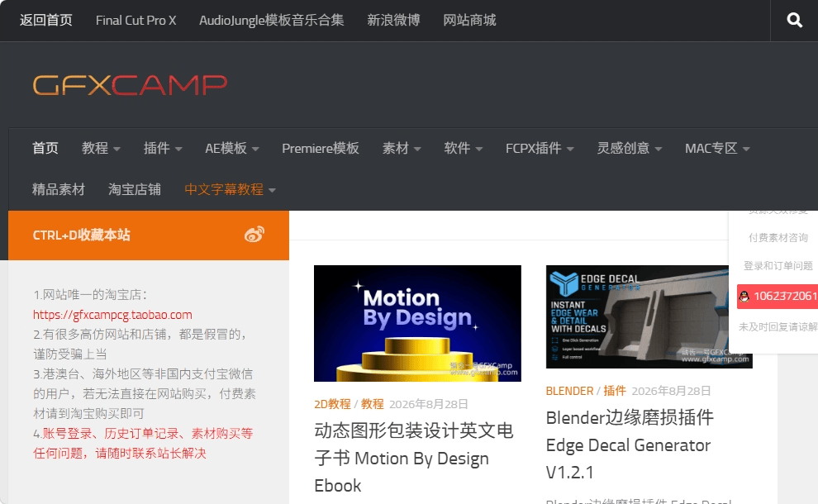Screen dimensions: 818x504
Task: Expand the AE模板 dropdown menu
Action: tap(231, 148)
